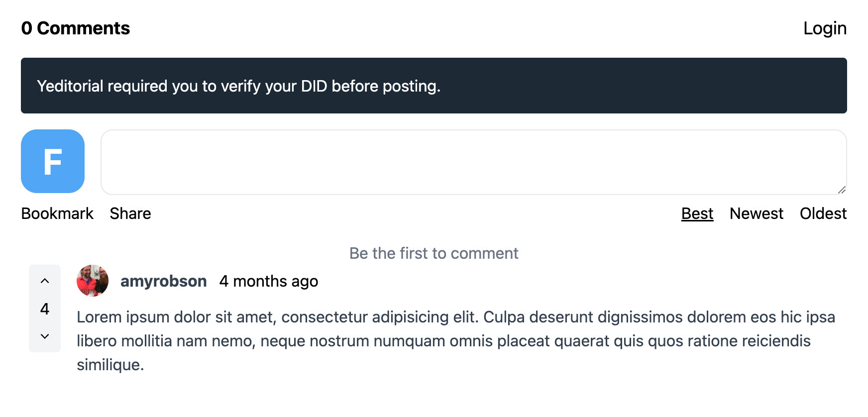Click the blue F user avatar

[53, 161]
